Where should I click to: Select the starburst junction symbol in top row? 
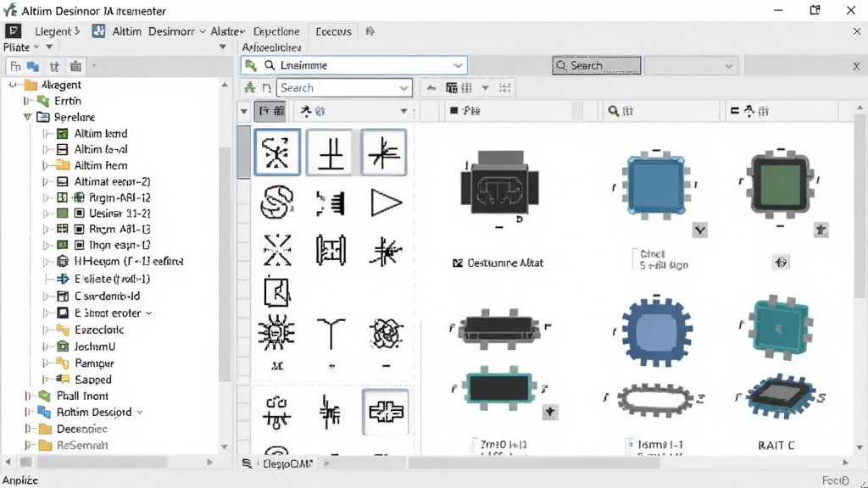coord(384,152)
